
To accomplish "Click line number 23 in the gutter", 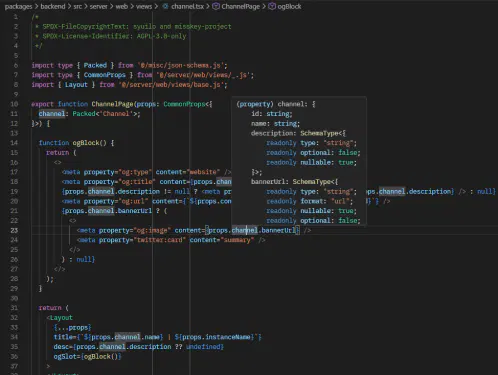I will [14, 230].
